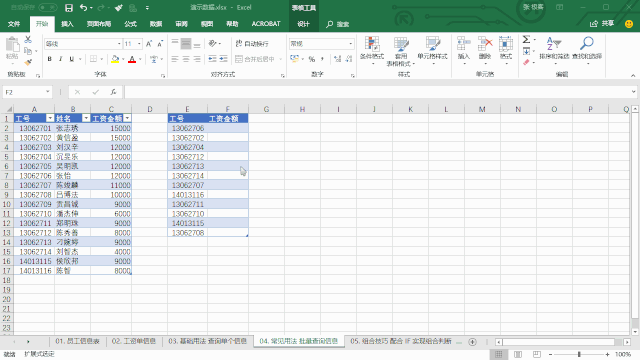Open the font color dropdown arrow
Screen dimensions: 640x360
pyautogui.click(x=140, y=59)
